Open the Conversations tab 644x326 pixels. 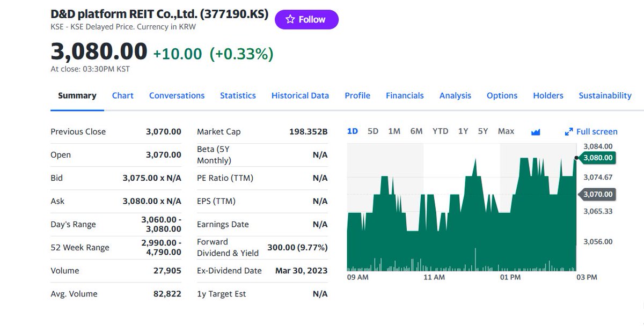pyautogui.click(x=177, y=95)
